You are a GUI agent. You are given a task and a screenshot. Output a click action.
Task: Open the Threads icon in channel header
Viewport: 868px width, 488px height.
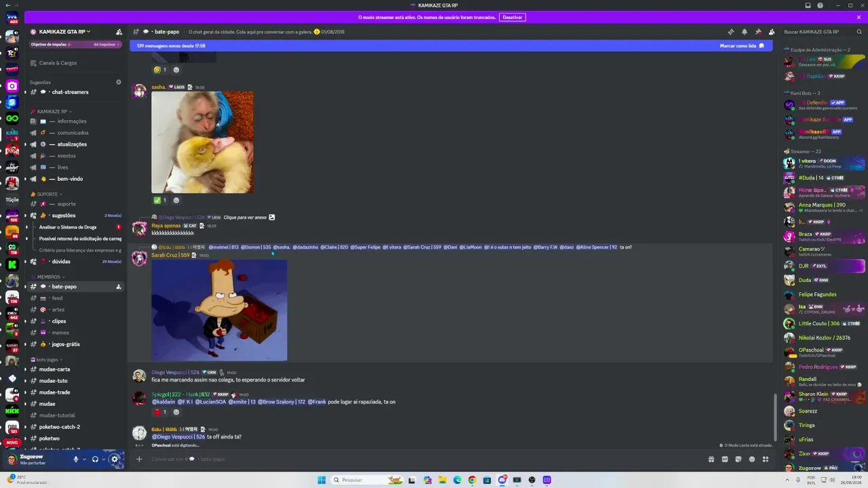coord(730,32)
